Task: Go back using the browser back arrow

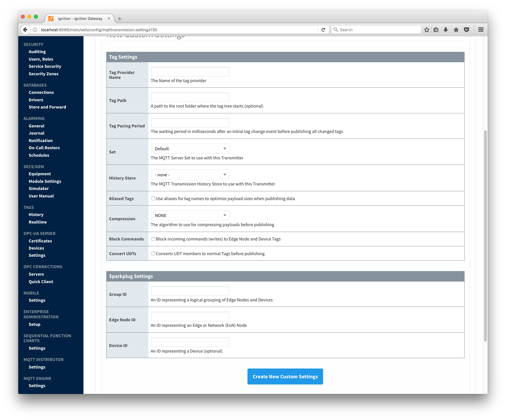Action: click(x=25, y=30)
